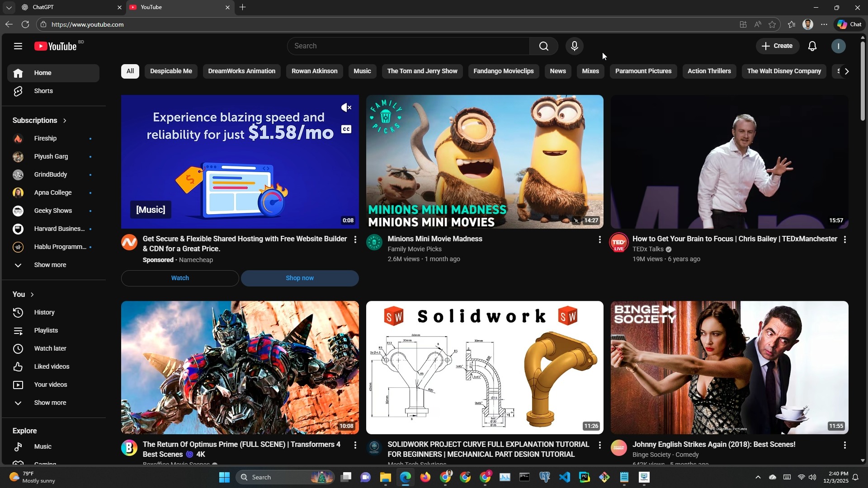Open options for Minions Mini Movie Madness
The height and width of the screenshot is (488, 868).
(x=599, y=239)
